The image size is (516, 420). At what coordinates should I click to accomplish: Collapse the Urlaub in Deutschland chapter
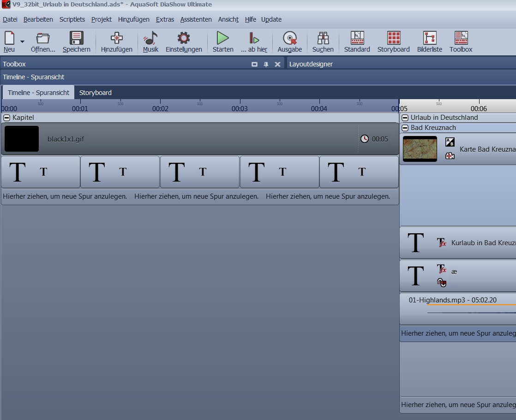point(405,118)
